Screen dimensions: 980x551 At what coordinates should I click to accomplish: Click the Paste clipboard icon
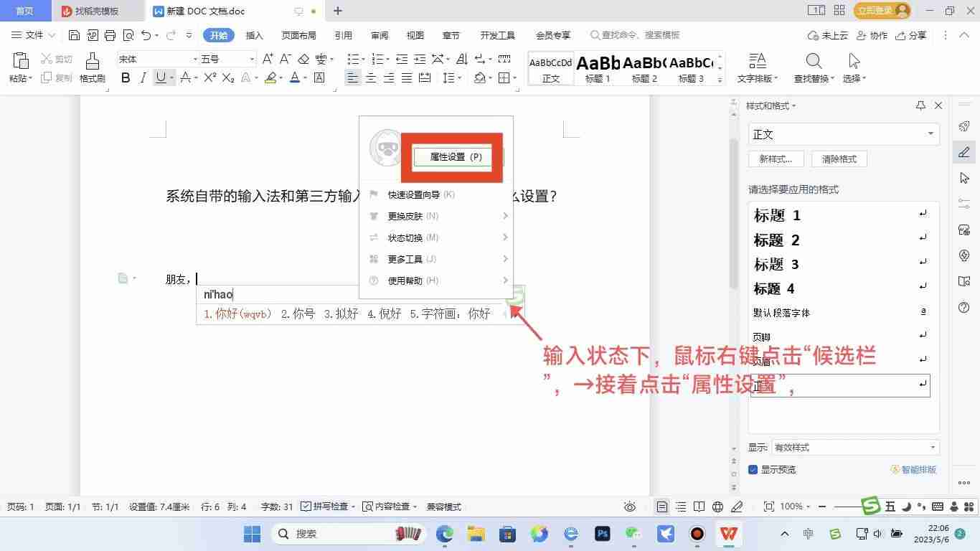[x=20, y=61]
